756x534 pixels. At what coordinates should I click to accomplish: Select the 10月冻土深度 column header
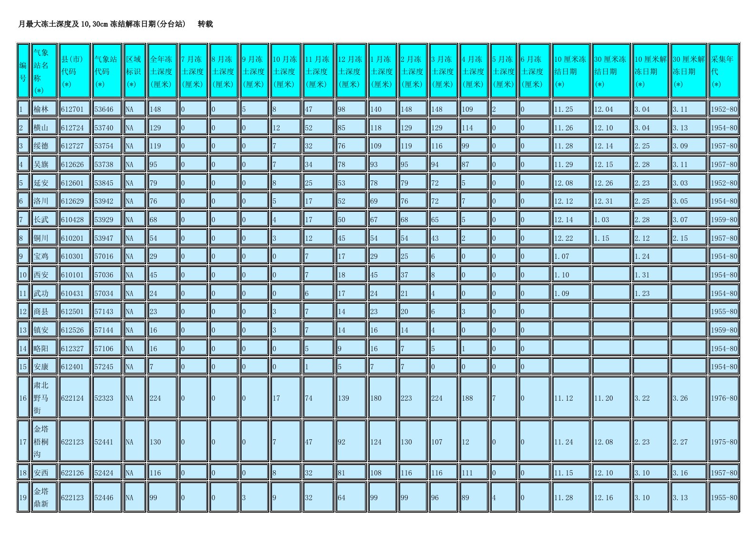pyautogui.click(x=285, y=71)
